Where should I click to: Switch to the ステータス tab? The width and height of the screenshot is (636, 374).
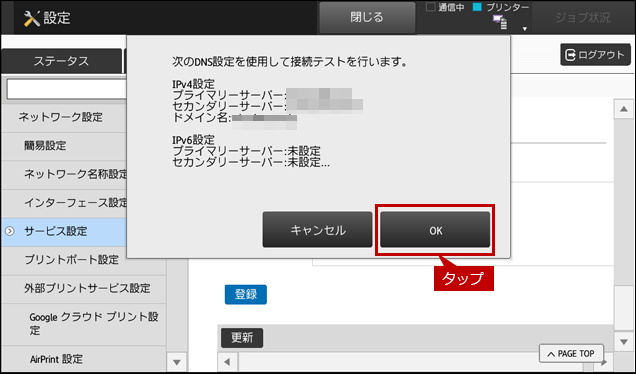click(x=61, y=61)
